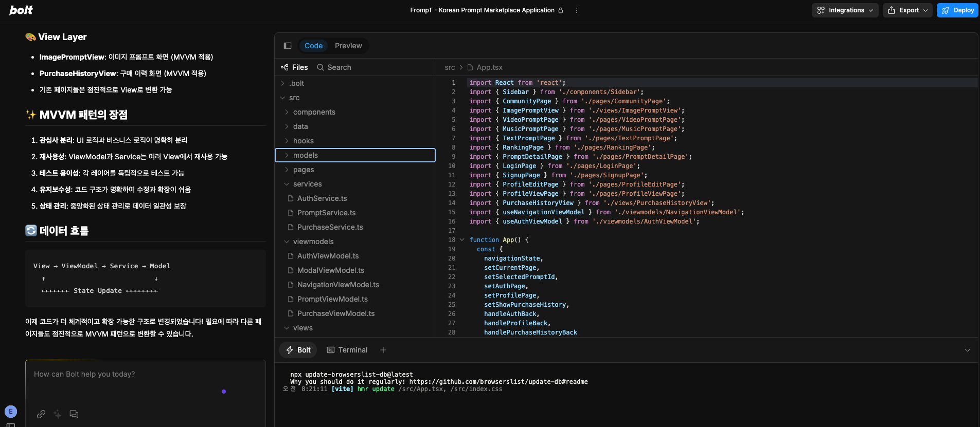The height and width of the screenshot is (427, 980).
Task: Open NavigationViewModel.ts file
Action: click(x=355, y=285)
